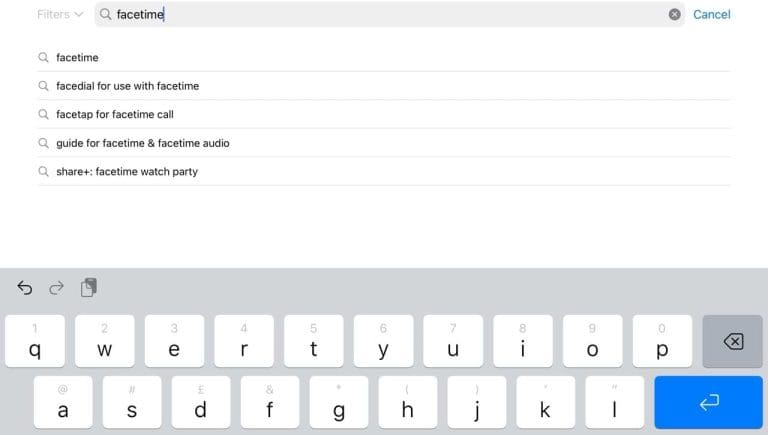Tap the magnifier icon in search bar
The image size is (768, 435).
pyautogui.click(x=106, y=14)
